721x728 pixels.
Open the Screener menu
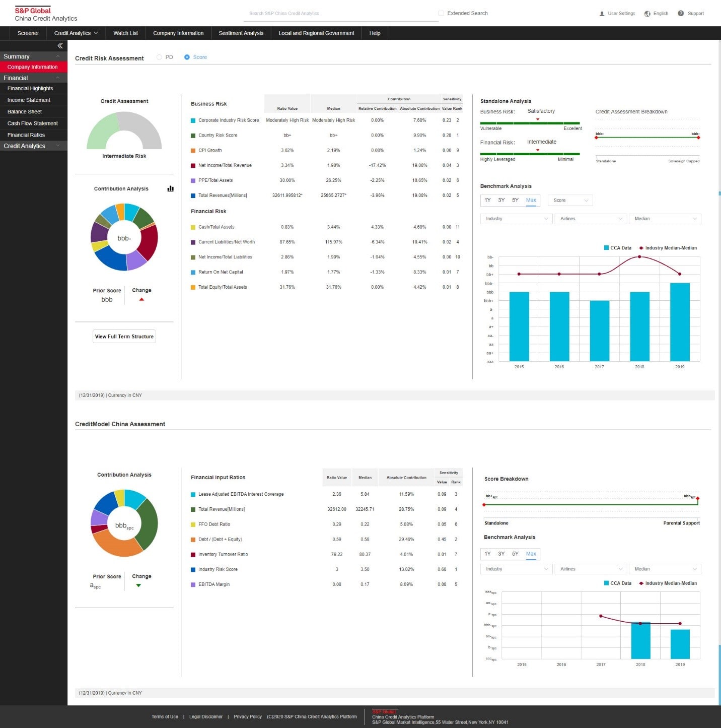pos(28,33)
